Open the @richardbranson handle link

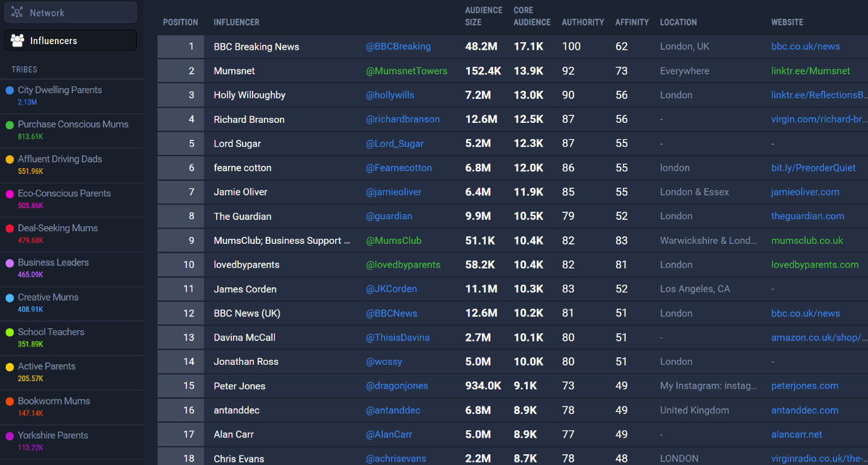pyautogui.click(x=403, y=120)
